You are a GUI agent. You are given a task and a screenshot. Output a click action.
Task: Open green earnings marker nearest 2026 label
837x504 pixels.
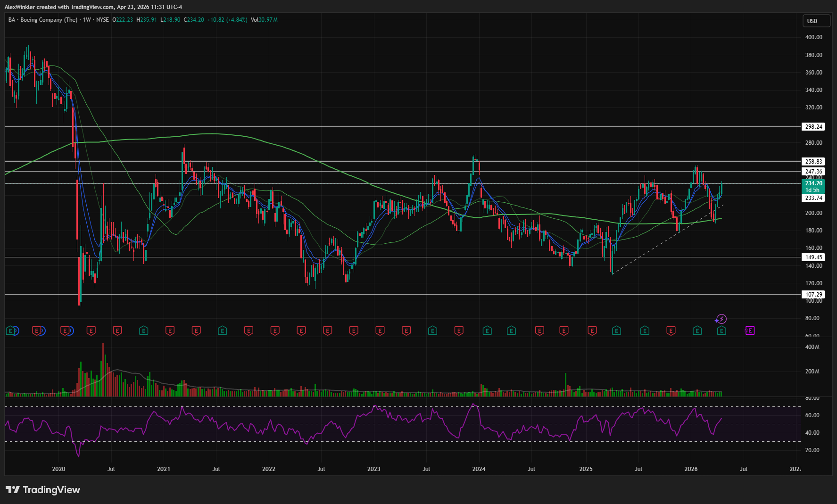[x=697, y=331]
